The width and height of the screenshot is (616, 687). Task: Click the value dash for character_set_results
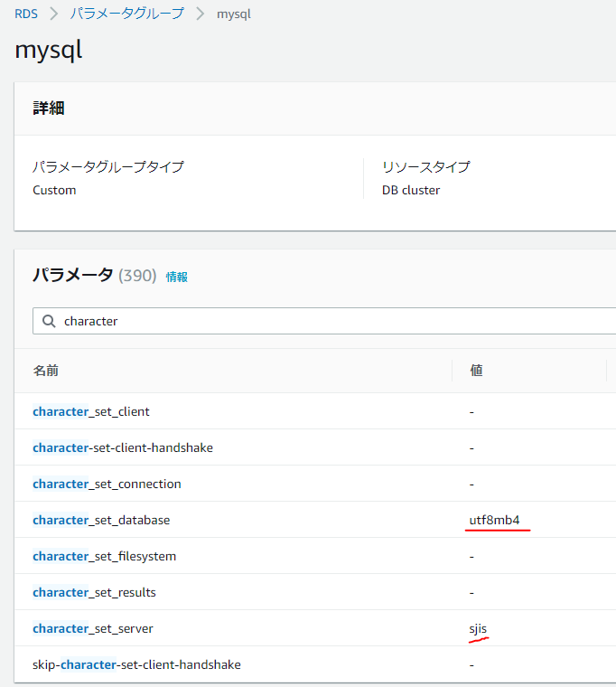tap(471, 593)
